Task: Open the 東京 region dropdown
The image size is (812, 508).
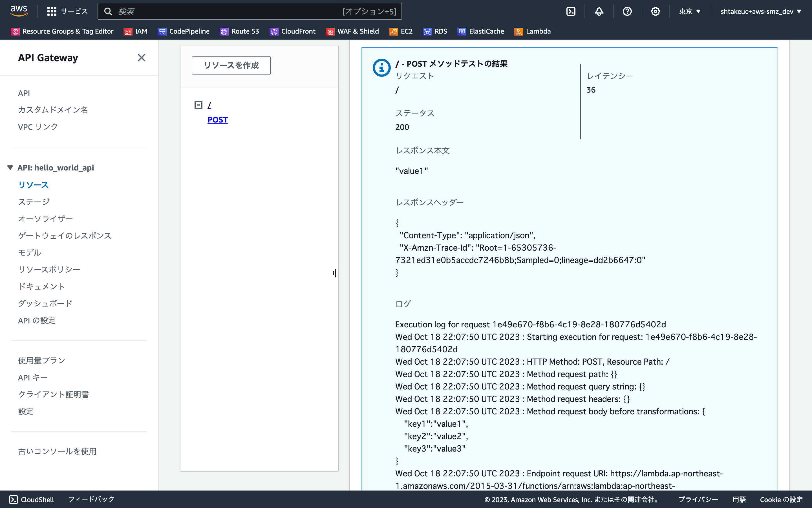Action: 690,11
